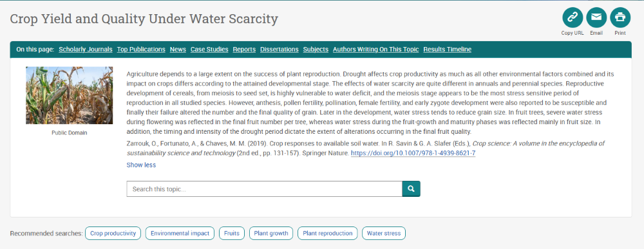Go to the Subjects section
Viewport: 644px width, 249px height.
coord(316,50)
